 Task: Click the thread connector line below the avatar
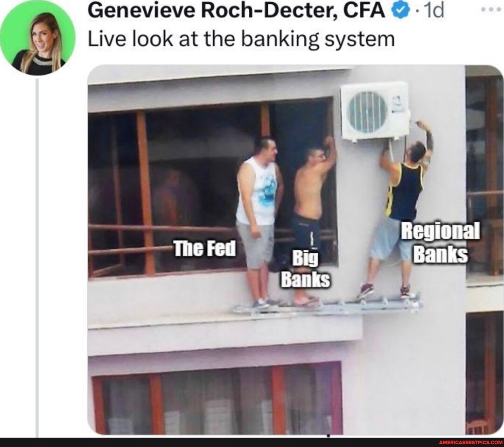(37, 257)
